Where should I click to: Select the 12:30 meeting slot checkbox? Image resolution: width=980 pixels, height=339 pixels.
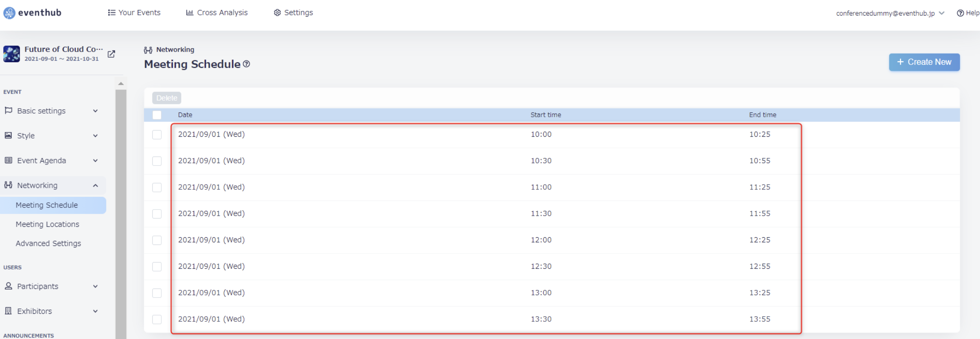157,266
